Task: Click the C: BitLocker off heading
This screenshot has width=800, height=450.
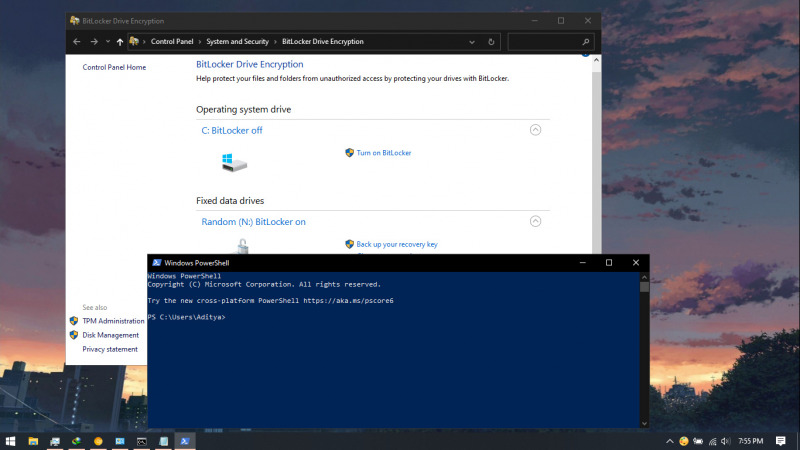Action: (x=232, y=130)
